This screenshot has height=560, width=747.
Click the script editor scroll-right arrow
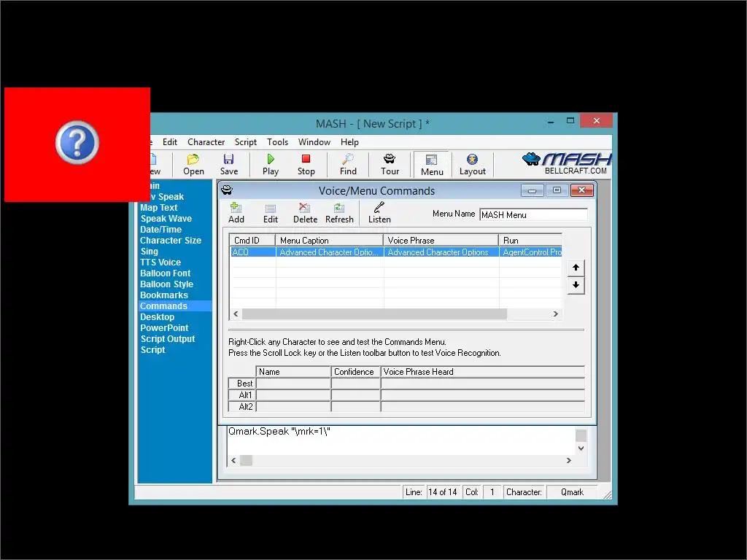[568, 461]
